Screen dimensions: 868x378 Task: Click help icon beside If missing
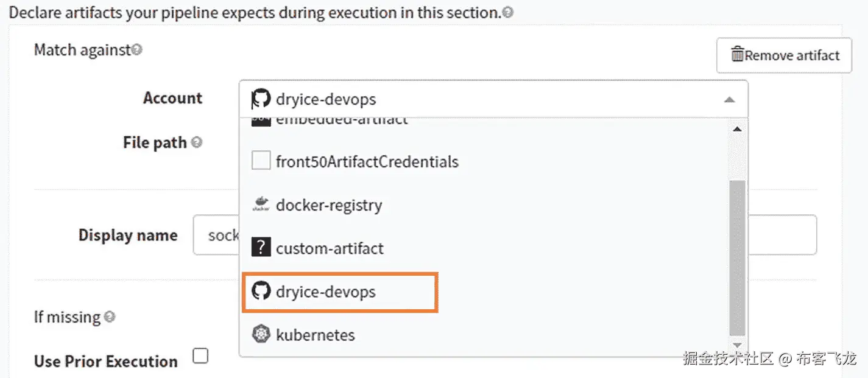point(110,317)
